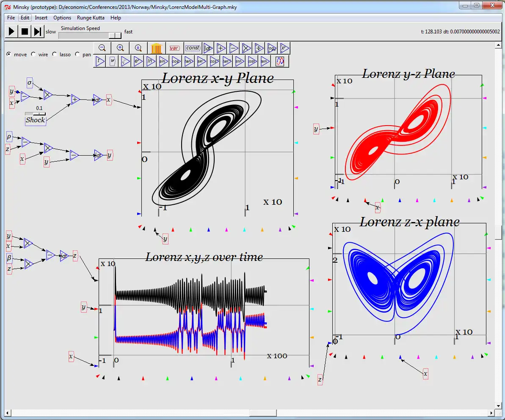Open the Runge Kutta menu
This screenshot has width=505, height=420.
point(90,18)
